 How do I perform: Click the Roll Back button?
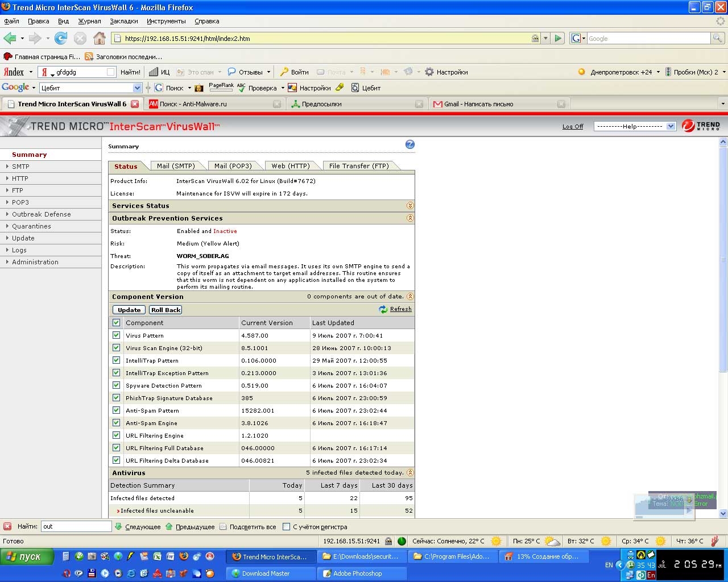click(x=166, y=310)
